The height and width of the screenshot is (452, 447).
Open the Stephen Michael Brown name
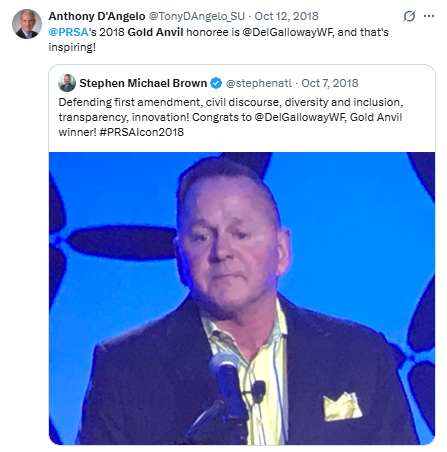[x=143, y=83]
